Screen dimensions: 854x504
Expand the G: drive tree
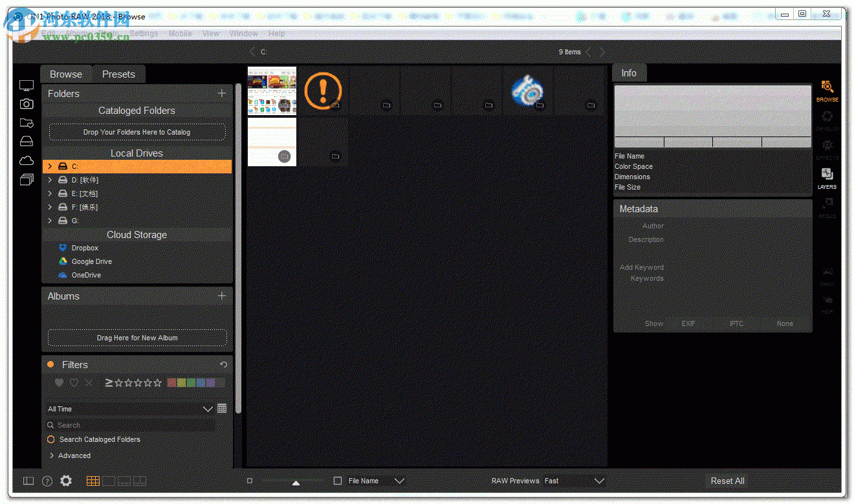(50, 221)
